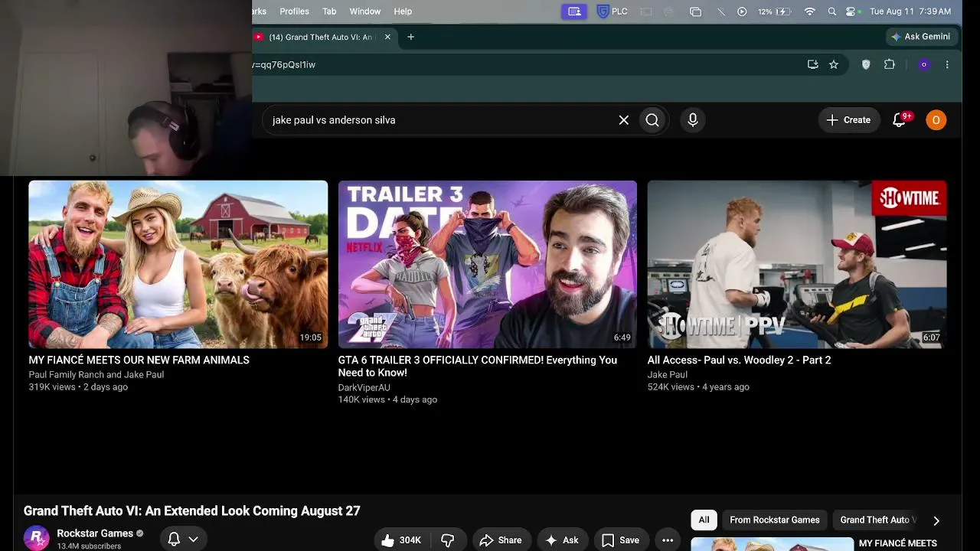Open macOS Control Center
This screenshot has height=551, width=980.
point(851,11)
